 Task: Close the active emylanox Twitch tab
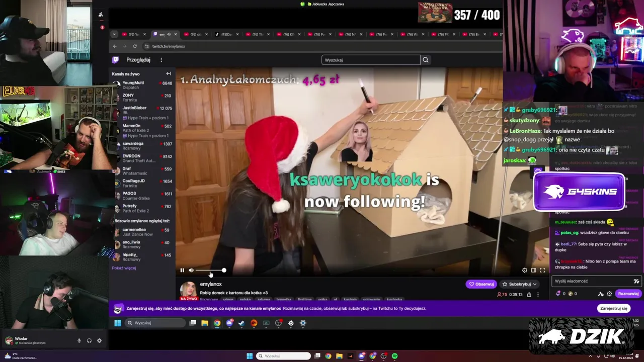click(x=175, y=34)
